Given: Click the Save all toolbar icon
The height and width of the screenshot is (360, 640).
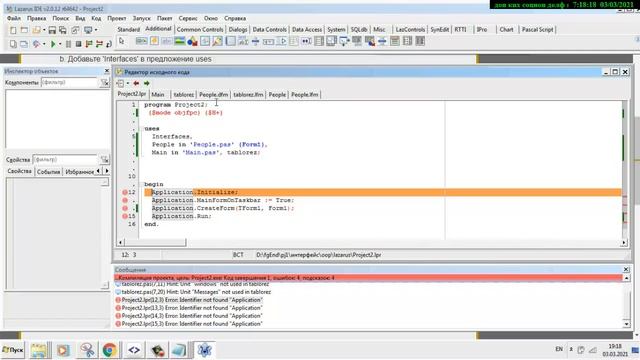Looking at the screenshot, I should (x=63, y=30).
